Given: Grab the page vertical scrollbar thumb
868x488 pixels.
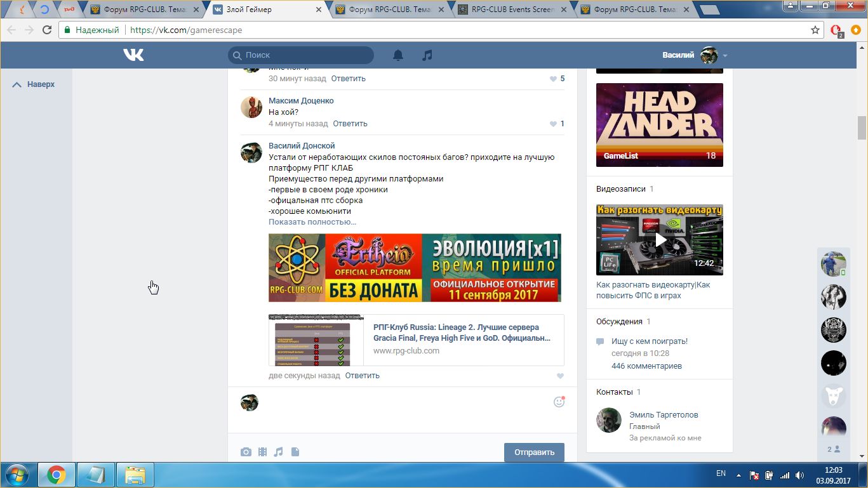Looking at the screenshot, I should tap(862, 128).
